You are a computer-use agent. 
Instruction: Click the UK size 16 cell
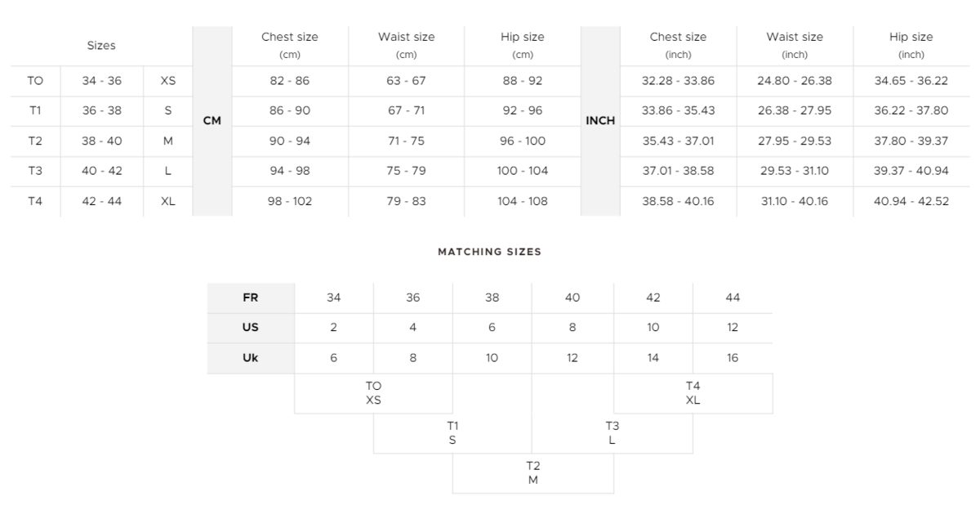733,357
